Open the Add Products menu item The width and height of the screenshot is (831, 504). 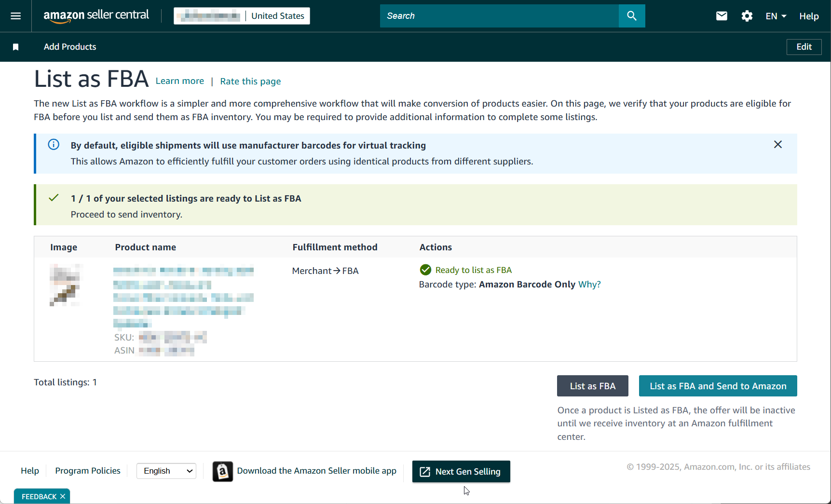point(70,47)
